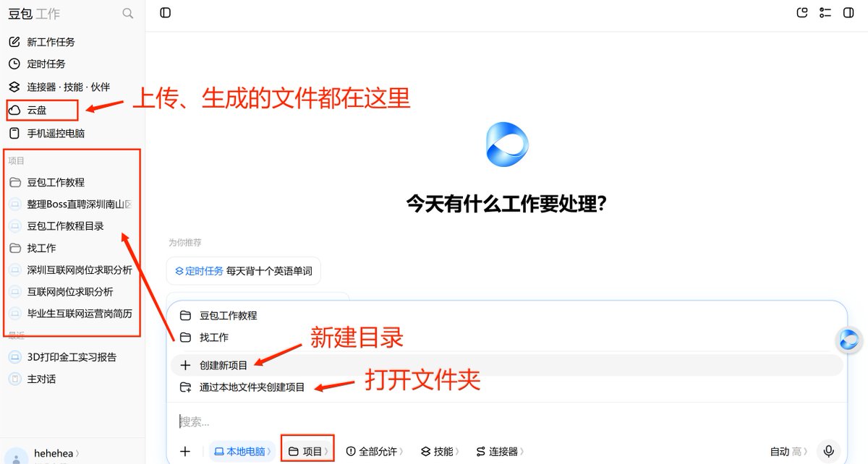Click the layers icon beside 连接器 · 技能 · 伙伴
This screenshot has height=464, width=868.
coord(14,87)
